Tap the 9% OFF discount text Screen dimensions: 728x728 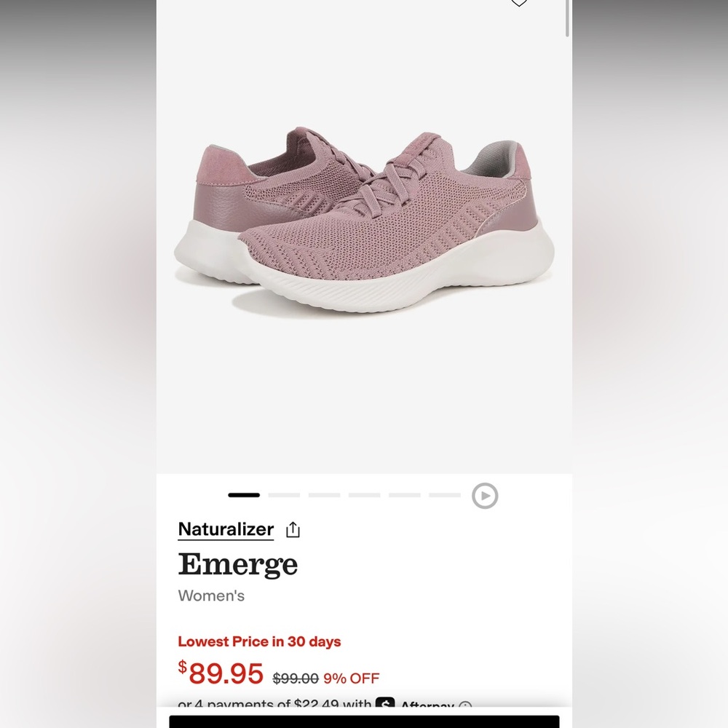coord(352,678)
